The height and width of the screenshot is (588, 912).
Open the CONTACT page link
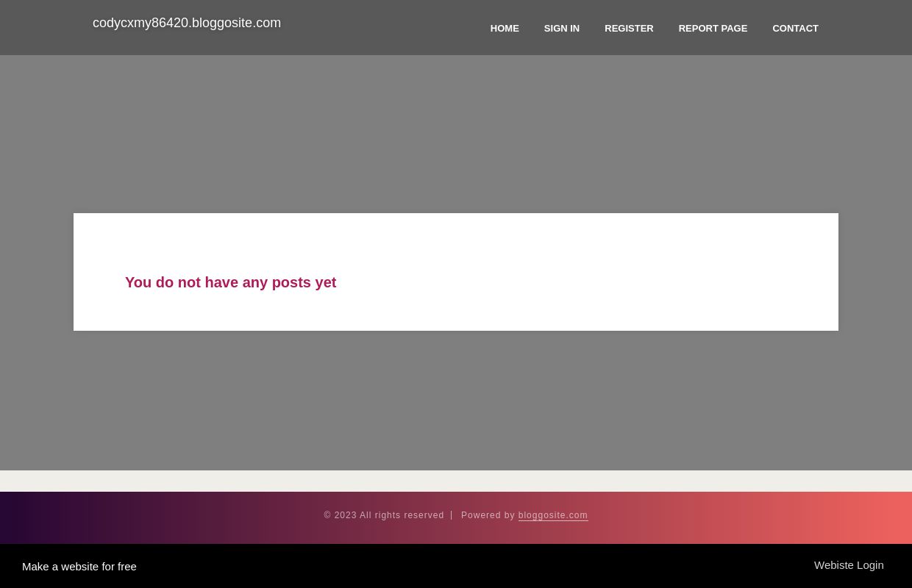[x=795, y=28]
